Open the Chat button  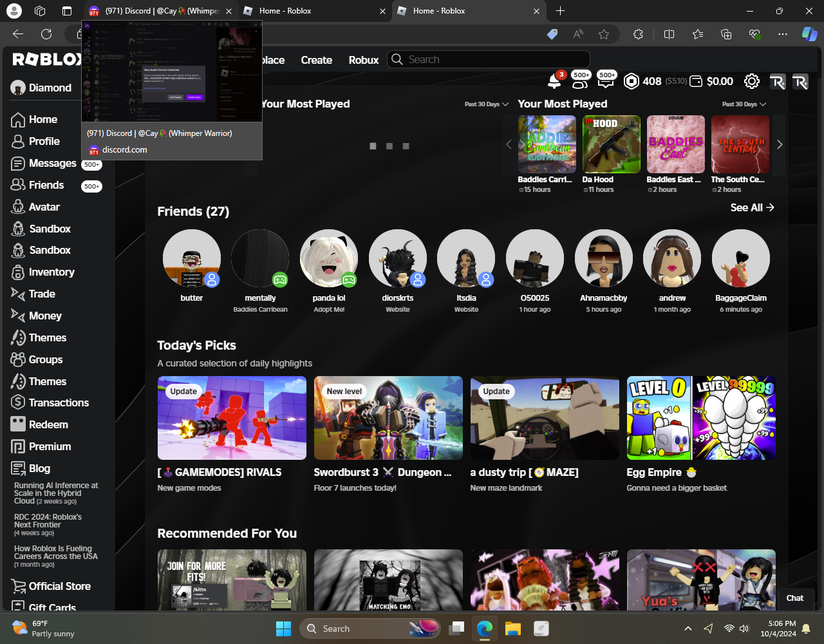795,598
